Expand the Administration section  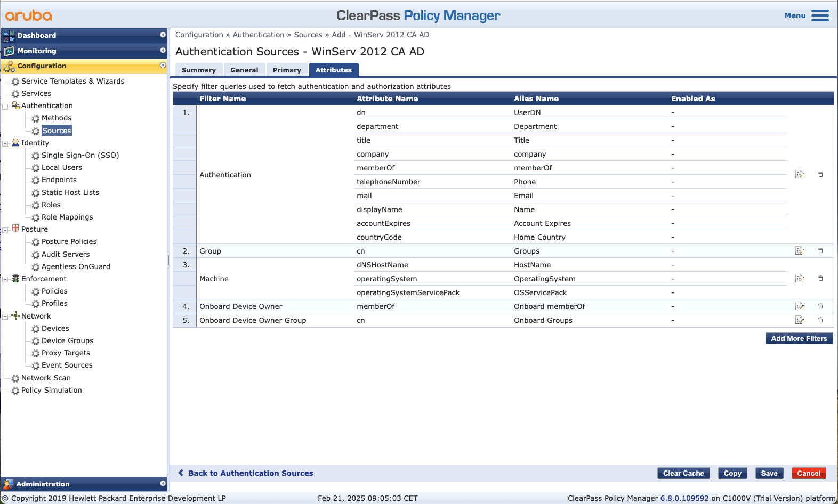click(x=163, y=484)
